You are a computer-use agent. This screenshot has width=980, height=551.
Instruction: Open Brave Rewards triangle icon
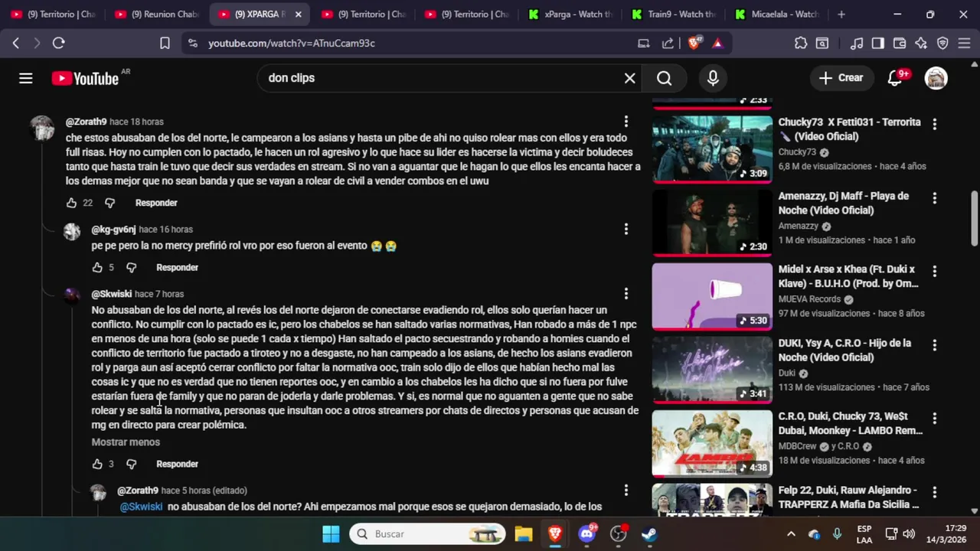717,44
